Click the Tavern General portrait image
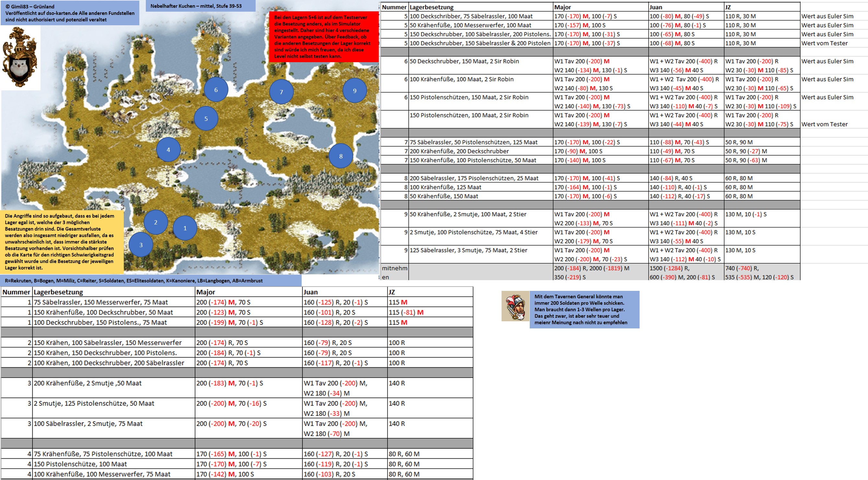The image size is (868, 480). coord(515,306)
